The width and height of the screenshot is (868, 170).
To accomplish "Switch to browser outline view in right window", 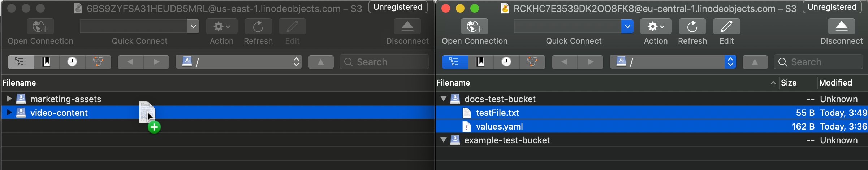I will tap(454, 62).
